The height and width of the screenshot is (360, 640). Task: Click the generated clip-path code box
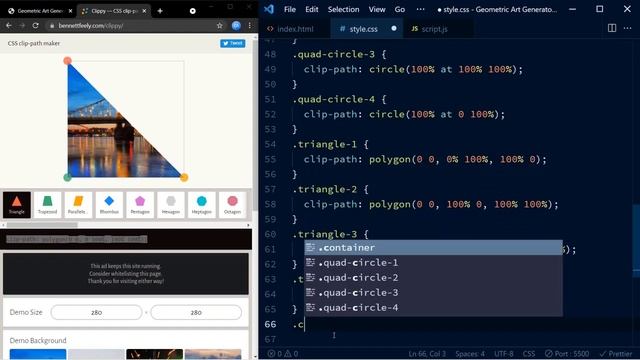click(127, 239)
